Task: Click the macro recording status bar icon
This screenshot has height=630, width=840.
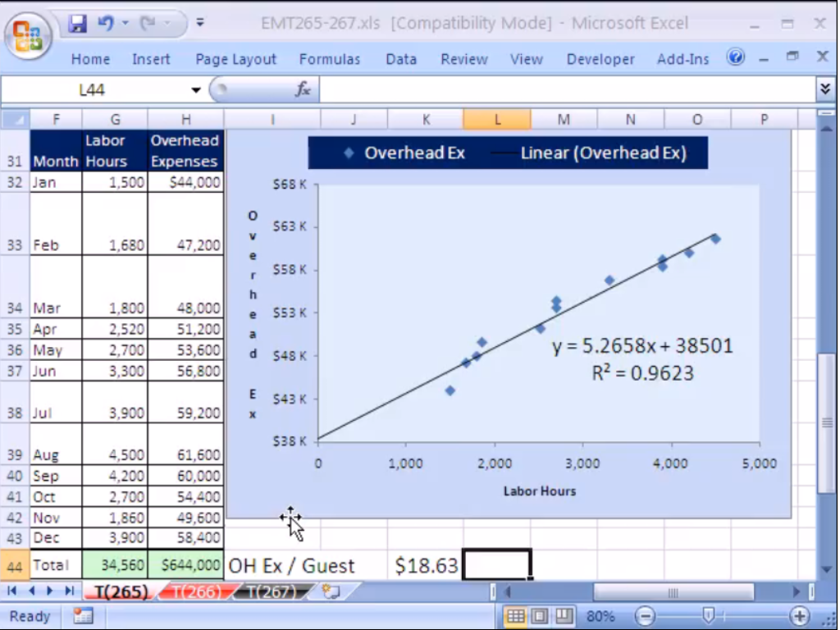Action: coord(83,616)
